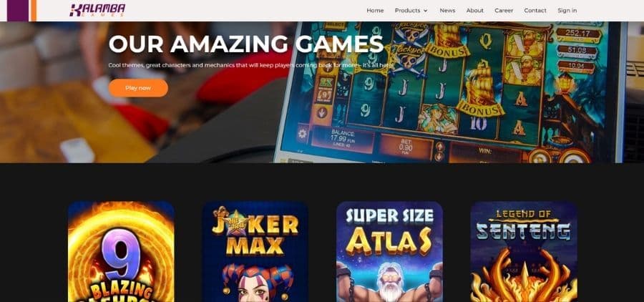The width and height of the screenshot is (644, 302).
Task: Open the About page link
Action: click(x=475, y=11)
